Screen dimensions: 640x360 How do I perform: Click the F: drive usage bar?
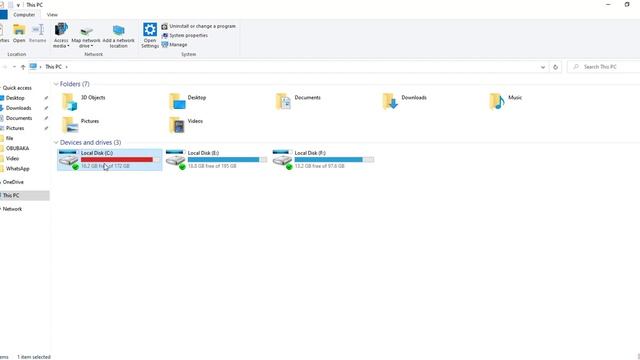334,160
